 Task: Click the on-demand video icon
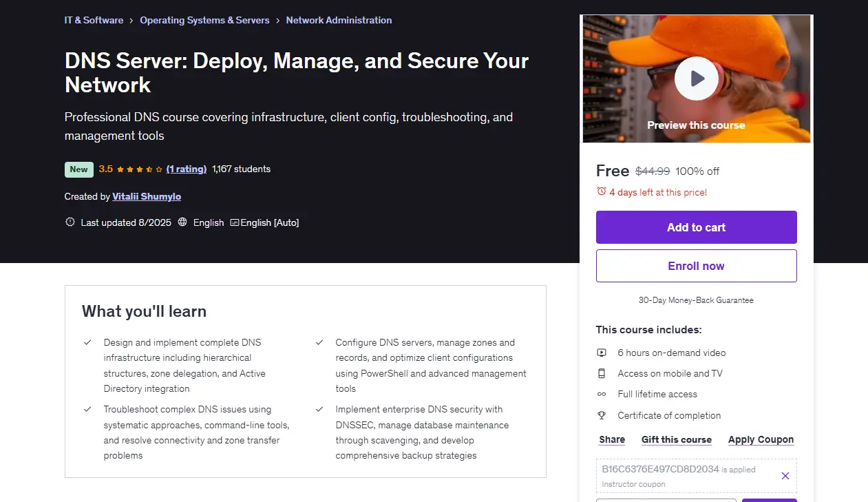(602, 353)
